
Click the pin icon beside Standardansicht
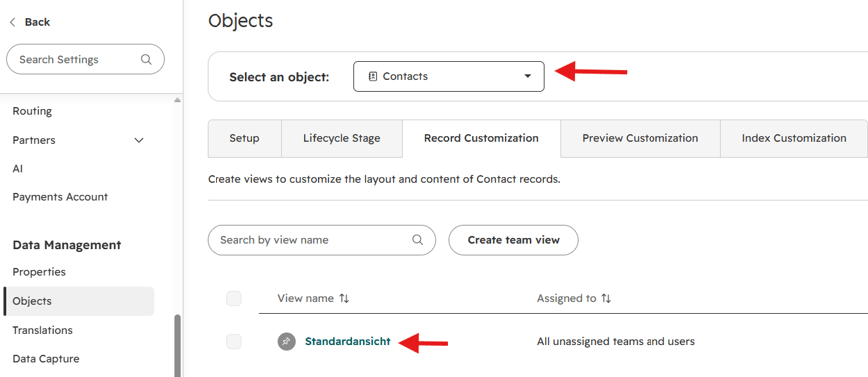coord(285,341)
